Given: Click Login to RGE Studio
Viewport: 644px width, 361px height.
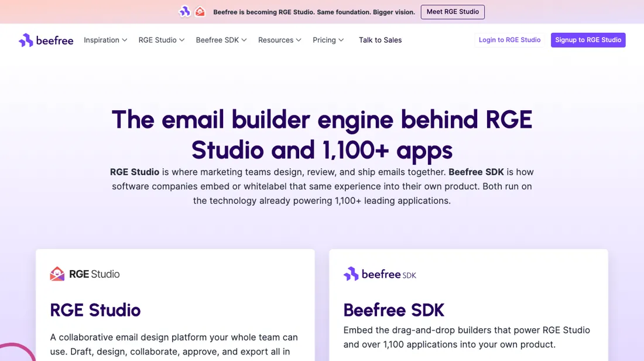Looking at the screenshot, I should click(509, 40).
